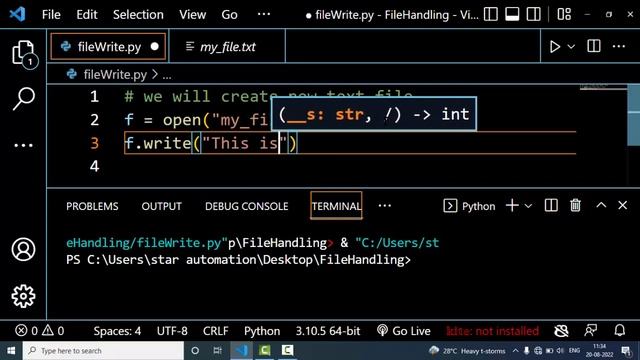The height and width of the screenshot is (360, 640).
Task: Open the Edit menu
Action: (x=87, y=15)
